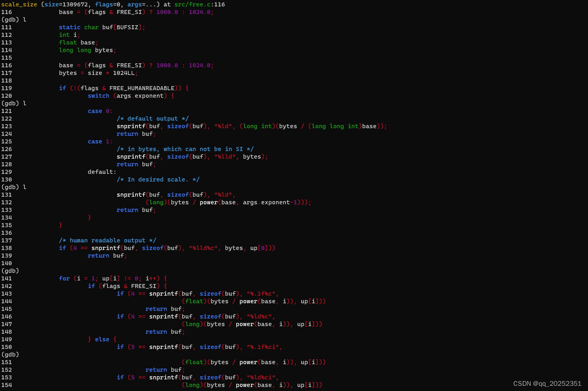Click the "%lld" format string on line 127
The width and height of the screenshot is (588, 391).
(x=225, y=157)
